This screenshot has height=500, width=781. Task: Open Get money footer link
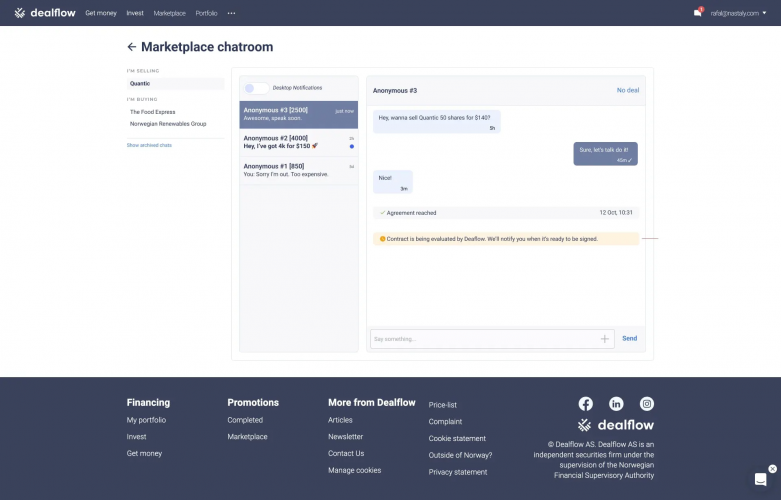pyautogui.click(x=144, y=454)
